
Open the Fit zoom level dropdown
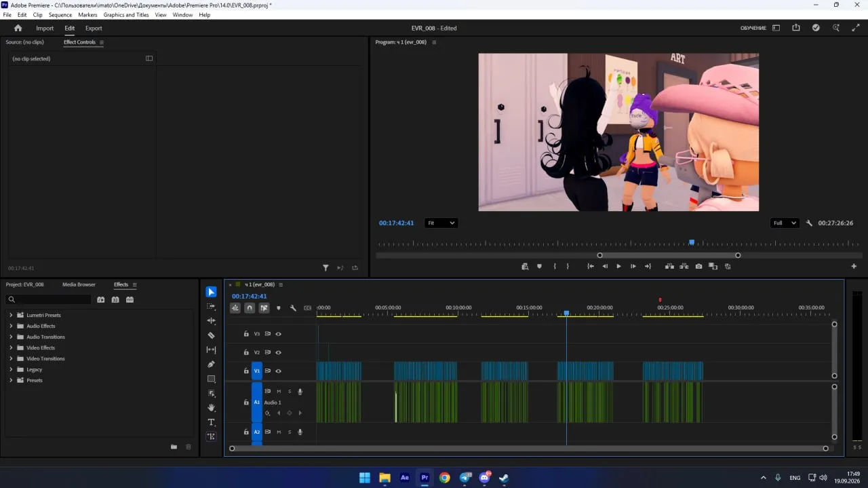point(441,223)
